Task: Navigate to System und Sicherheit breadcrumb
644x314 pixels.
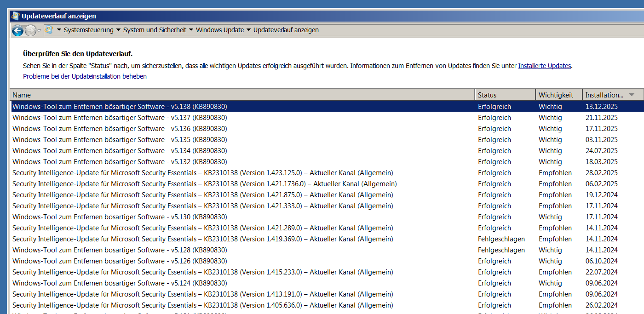Action: (155, 30)
